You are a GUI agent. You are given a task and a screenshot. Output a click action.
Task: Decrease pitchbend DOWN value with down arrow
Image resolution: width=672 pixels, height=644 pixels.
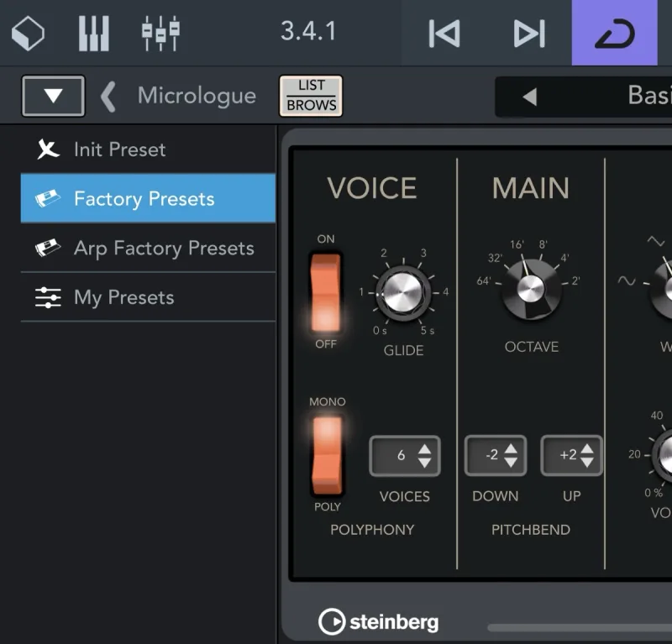click(x=511, y=462)
